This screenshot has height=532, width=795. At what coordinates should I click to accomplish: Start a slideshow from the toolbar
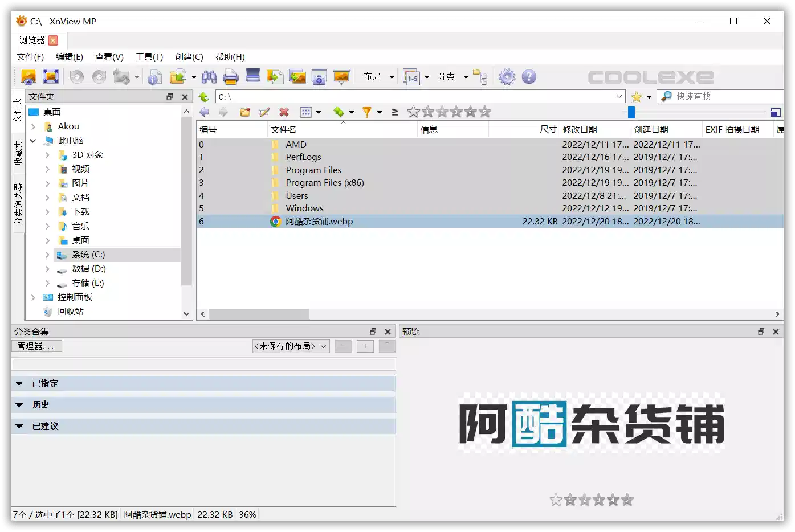(x=341, y=76)
